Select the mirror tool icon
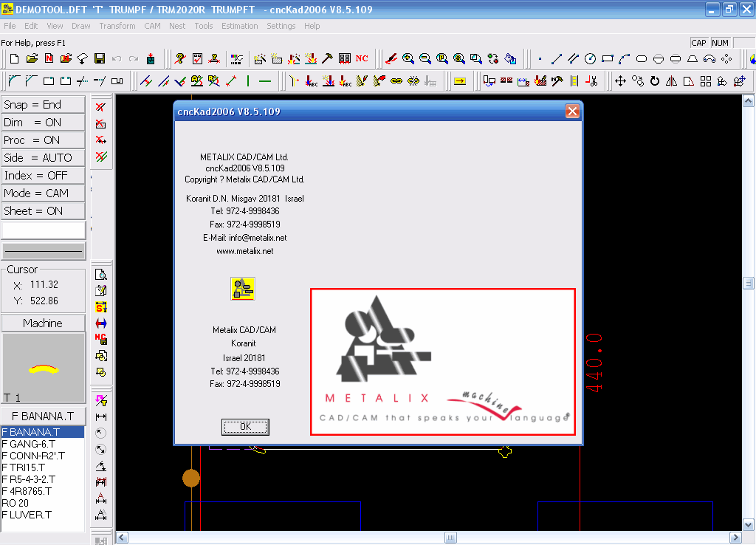This screenshot has width=756, height=545. pyautogui.click(x=671, y=81)
